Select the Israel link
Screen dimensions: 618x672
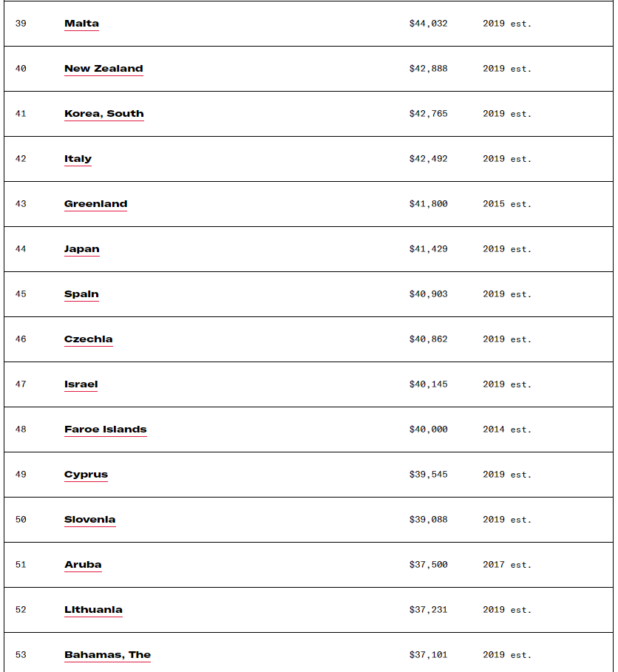(81, 384)
